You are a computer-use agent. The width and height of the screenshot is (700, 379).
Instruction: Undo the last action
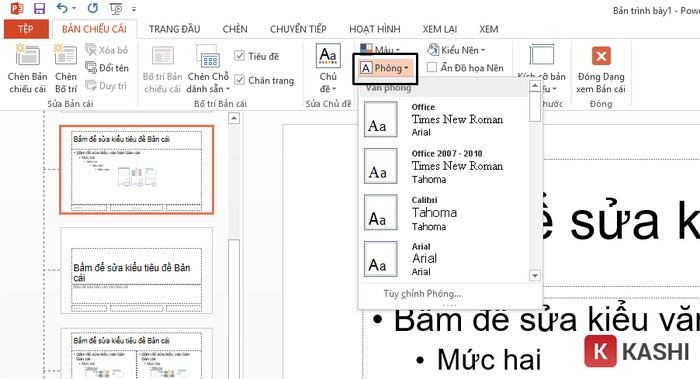click(x=62, y=8)
